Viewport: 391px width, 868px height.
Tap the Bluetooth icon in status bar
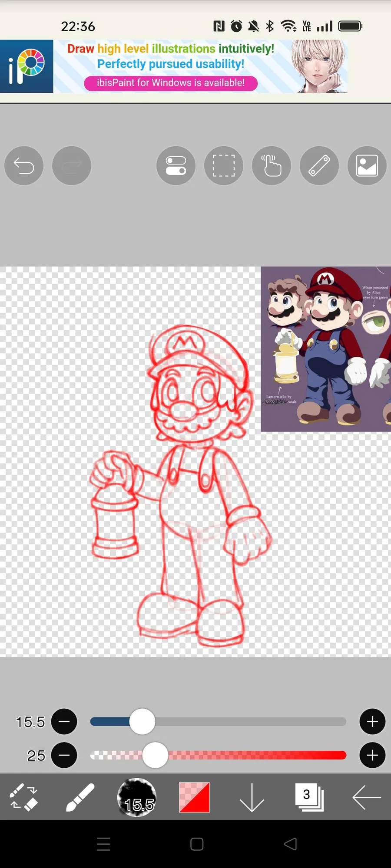pos(270,26)
